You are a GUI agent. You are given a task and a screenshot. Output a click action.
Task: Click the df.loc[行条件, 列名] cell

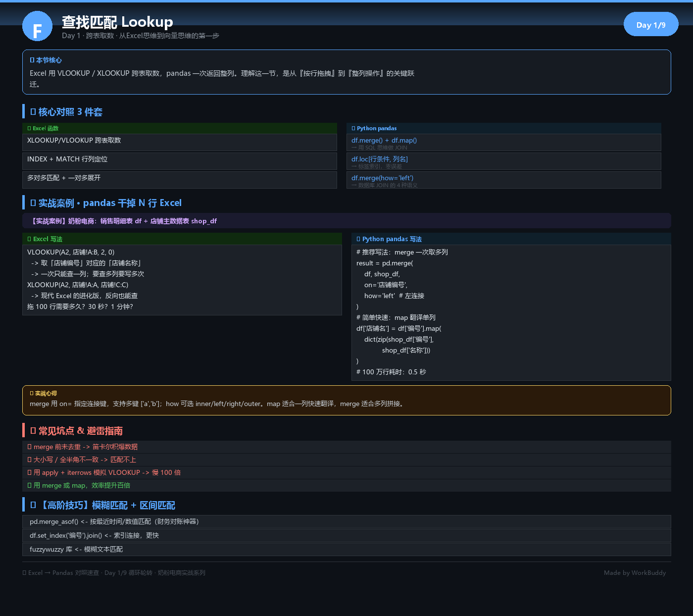[504, 161]
